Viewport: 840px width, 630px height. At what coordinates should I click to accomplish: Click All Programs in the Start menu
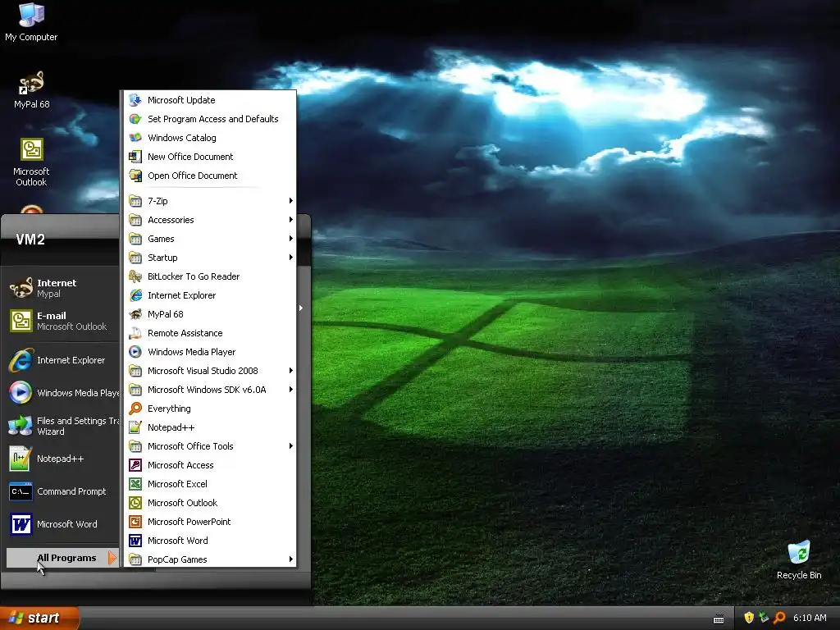point(62,558)
